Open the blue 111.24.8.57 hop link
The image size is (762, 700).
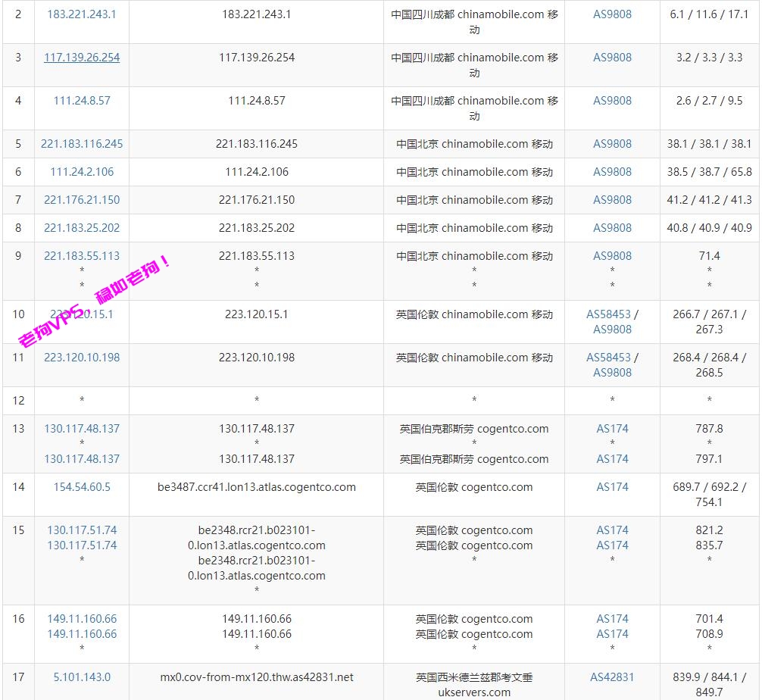(82, 101)
